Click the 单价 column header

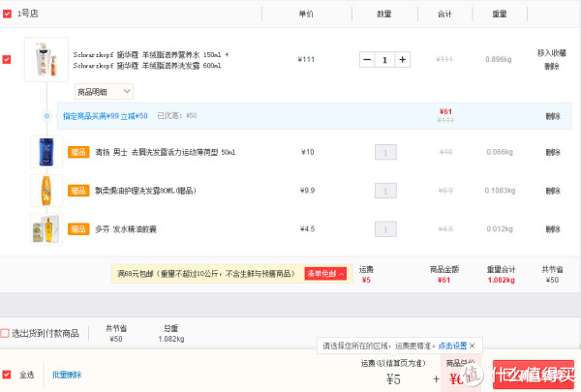coord(306,15)
